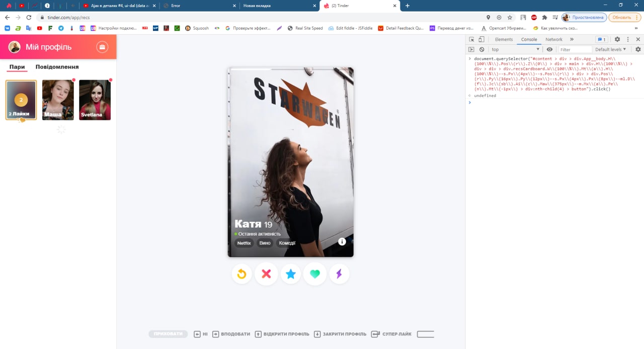Click the console Filter input
Image resolution: width=644 pixels, height=349 pixels.
click(x=575, y=49)
